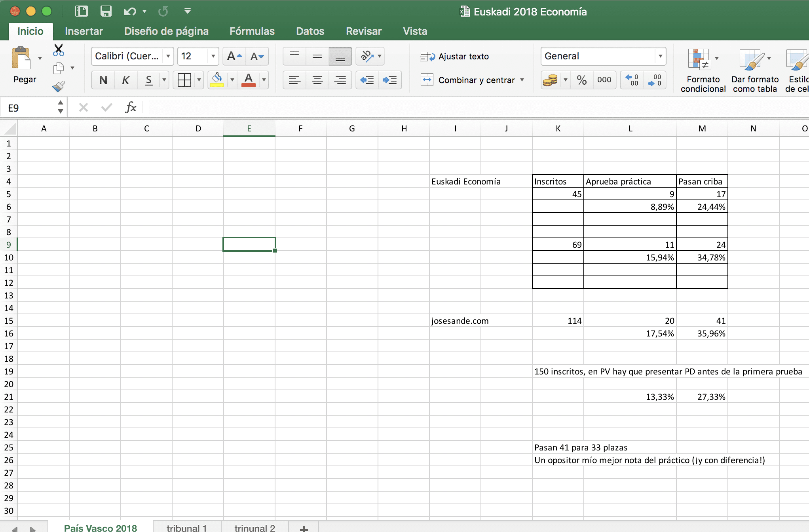Image resolution: width=809 pixels, height=532 pixels.
Task: Expand the underline style arrow
Action: click(164, 80)
